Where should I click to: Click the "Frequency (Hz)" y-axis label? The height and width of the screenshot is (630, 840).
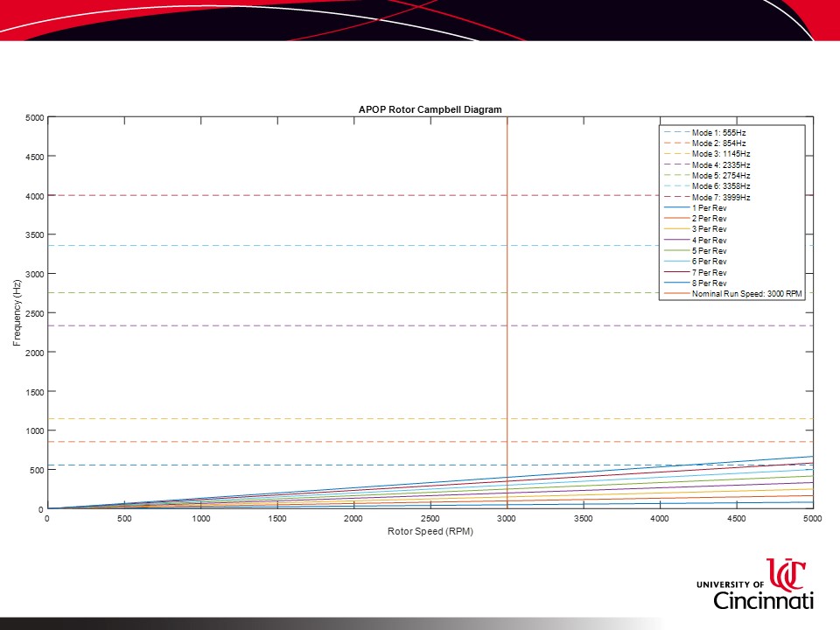point(17,313)
